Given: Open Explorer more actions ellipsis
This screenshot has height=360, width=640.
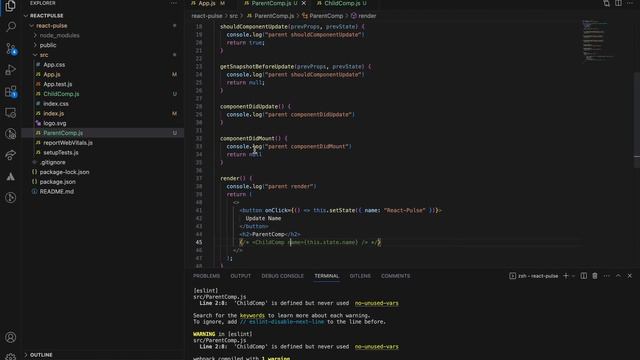Looking at the screenshot, I should click(174, 3).
